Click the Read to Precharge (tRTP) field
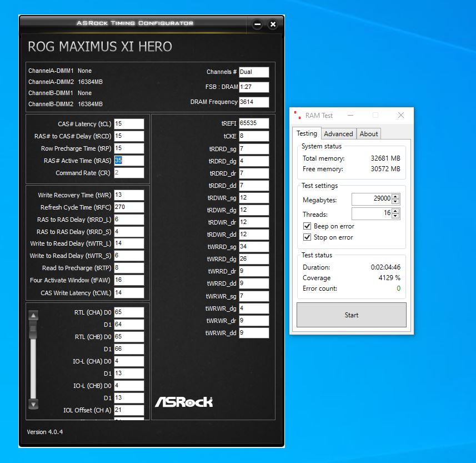Viewport: 476px width, 463px height. point(129,268)
